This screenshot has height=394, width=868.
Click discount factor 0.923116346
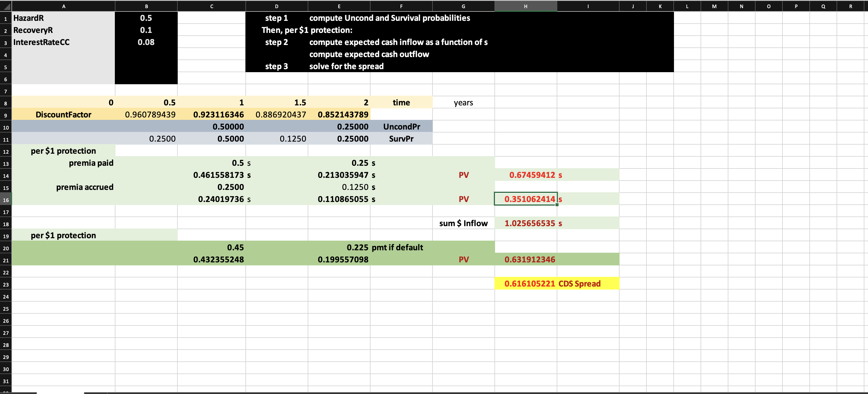click(211, 114)
